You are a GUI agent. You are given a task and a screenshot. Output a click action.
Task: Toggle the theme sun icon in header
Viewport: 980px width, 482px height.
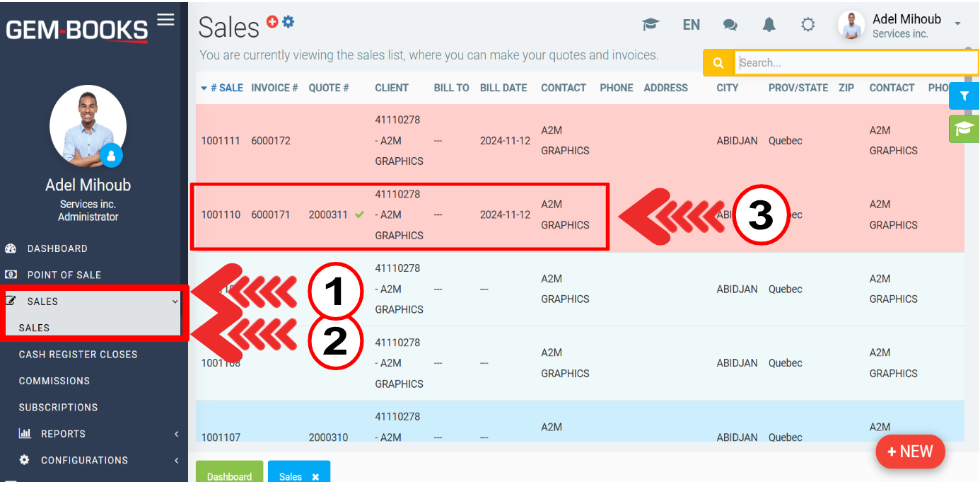point(807,25)
